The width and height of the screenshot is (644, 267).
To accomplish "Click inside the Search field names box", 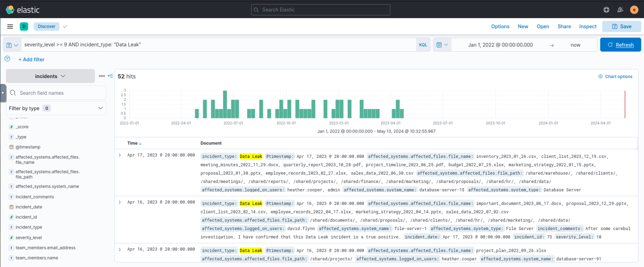I will (56, 93).
